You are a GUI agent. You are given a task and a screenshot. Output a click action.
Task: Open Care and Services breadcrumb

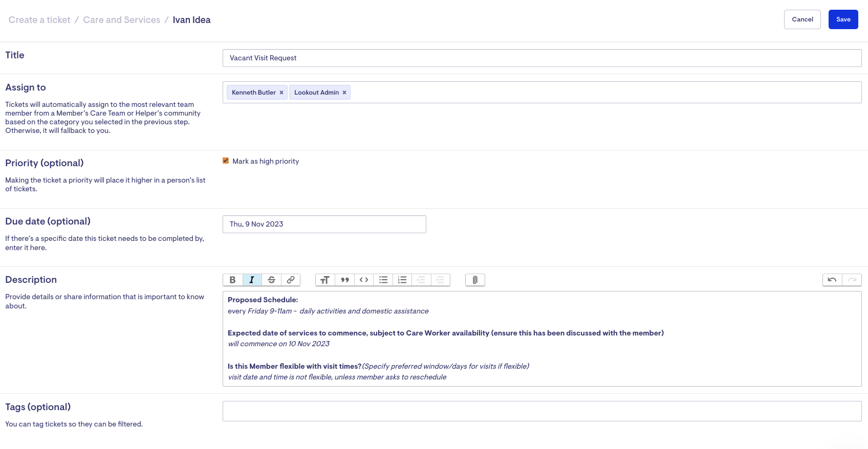[x=122, y=20]
